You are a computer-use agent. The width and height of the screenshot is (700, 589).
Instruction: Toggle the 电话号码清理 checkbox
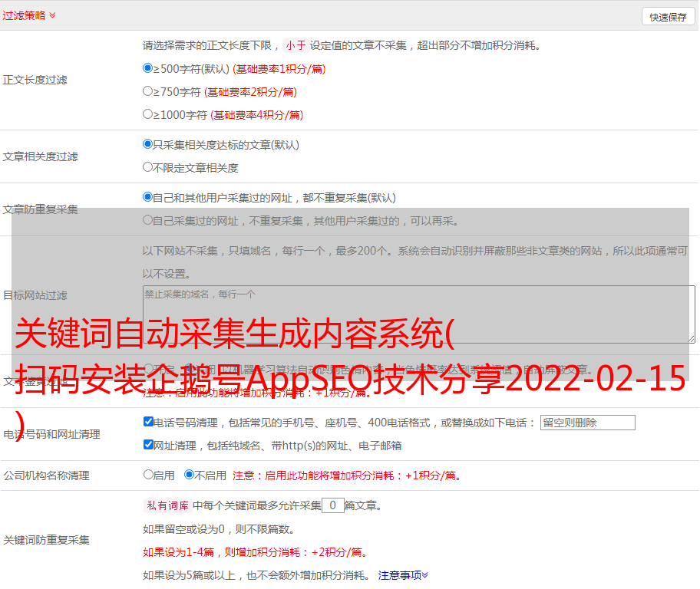coord(148,422)
